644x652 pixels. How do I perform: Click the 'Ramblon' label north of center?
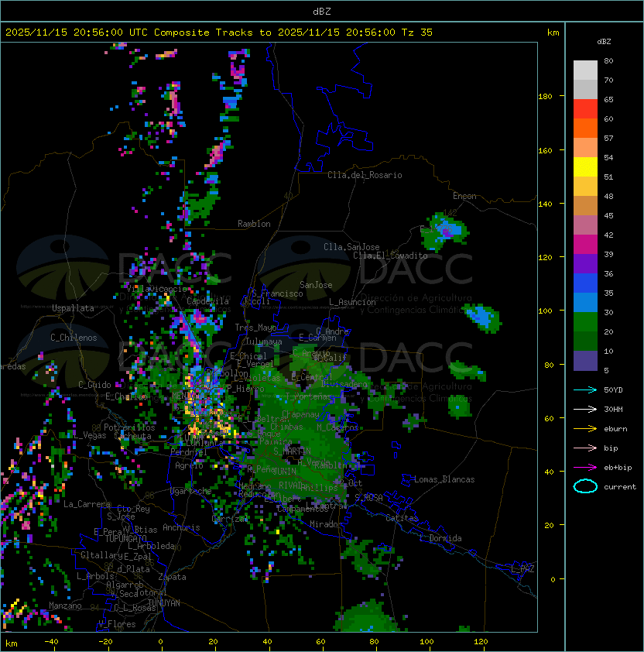254,224
